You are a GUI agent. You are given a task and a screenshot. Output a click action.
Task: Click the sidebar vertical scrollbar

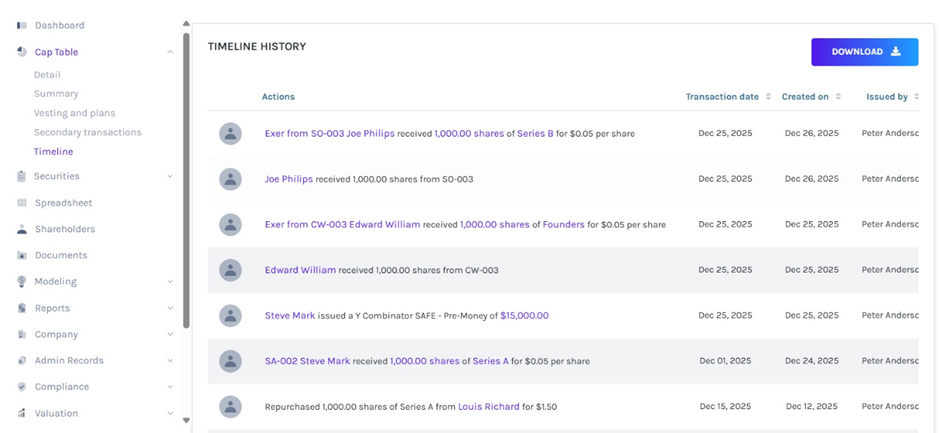coord(186,180)
